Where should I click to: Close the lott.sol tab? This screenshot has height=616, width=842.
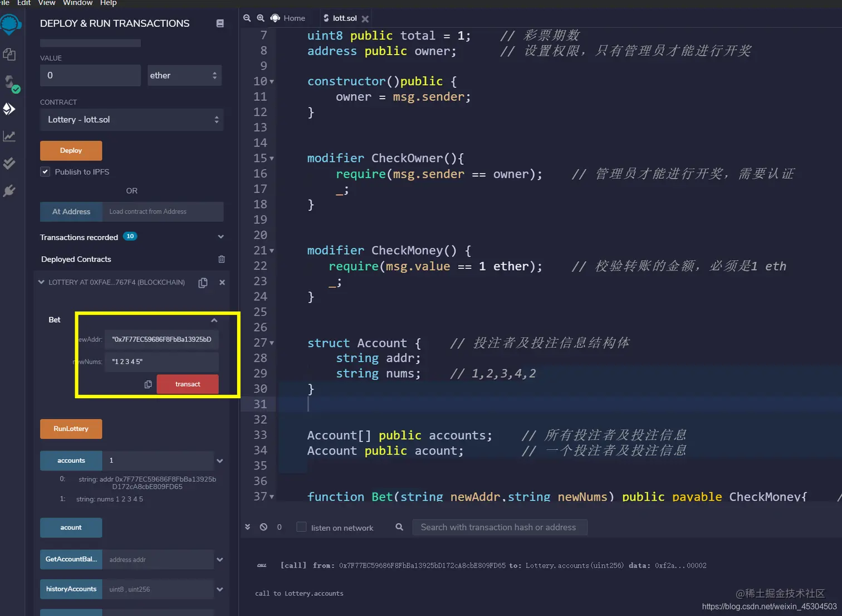coord(365,19)
